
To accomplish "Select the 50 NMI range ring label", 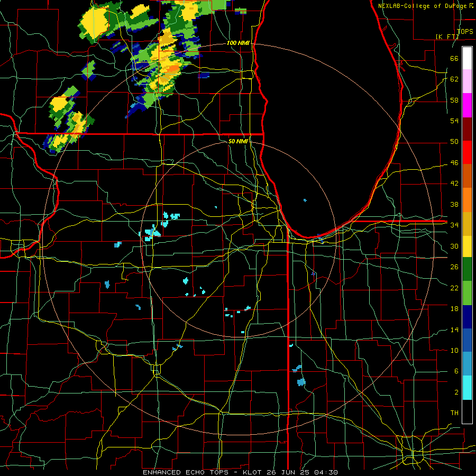I will pos(238,141).
